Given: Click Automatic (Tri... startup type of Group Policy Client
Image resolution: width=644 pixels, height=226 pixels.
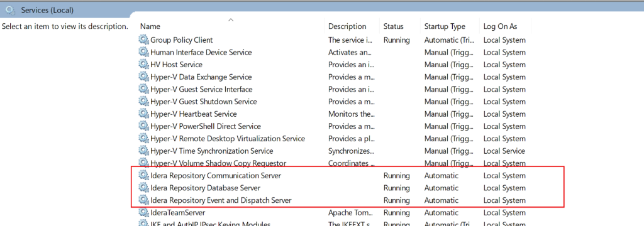Looking at the screenshot, I should tap(449, 40).
